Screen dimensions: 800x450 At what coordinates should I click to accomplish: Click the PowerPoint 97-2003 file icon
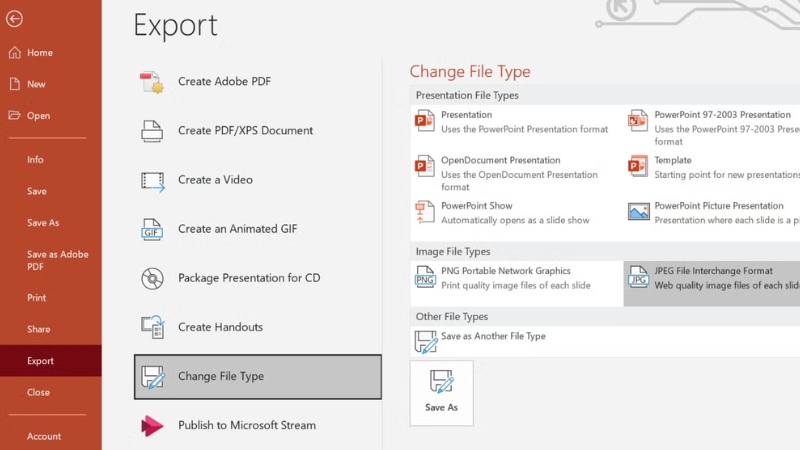click(638, 121)
